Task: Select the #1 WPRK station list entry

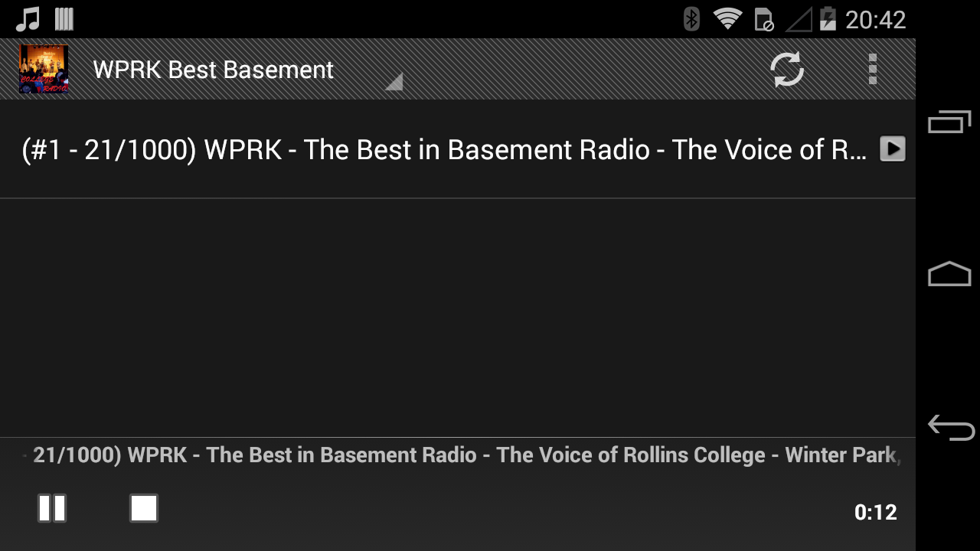Action: 458,149
